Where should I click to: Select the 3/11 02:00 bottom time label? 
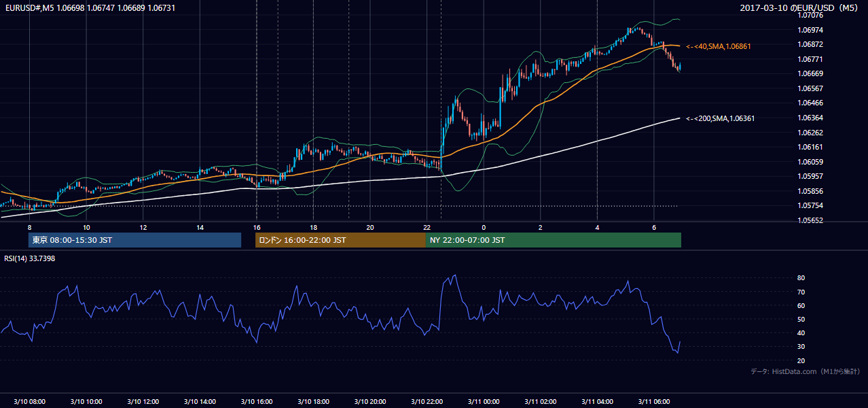[x=541, y=402]
